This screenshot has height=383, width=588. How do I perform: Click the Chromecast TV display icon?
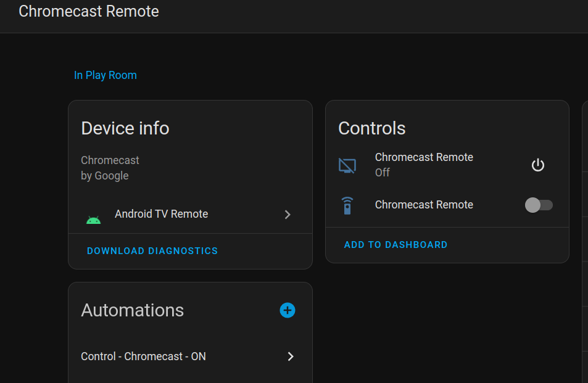(x=347, y=165)
